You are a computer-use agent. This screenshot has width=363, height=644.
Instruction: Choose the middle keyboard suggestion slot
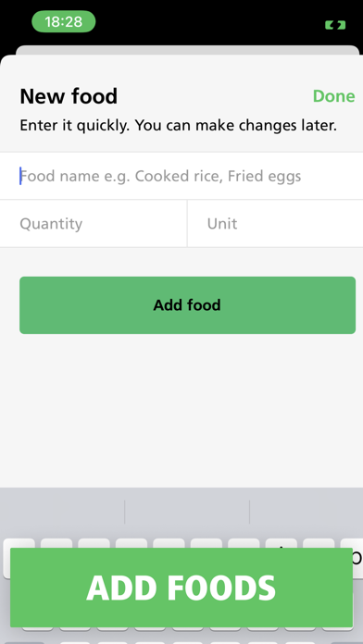pyautogui.click(x=187, y=513)
